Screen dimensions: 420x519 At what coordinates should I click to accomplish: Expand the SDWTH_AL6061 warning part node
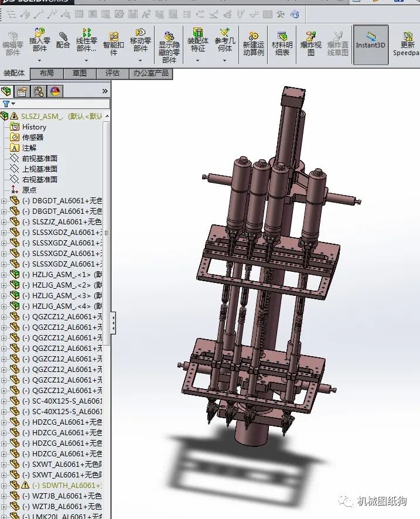(4, 486)
